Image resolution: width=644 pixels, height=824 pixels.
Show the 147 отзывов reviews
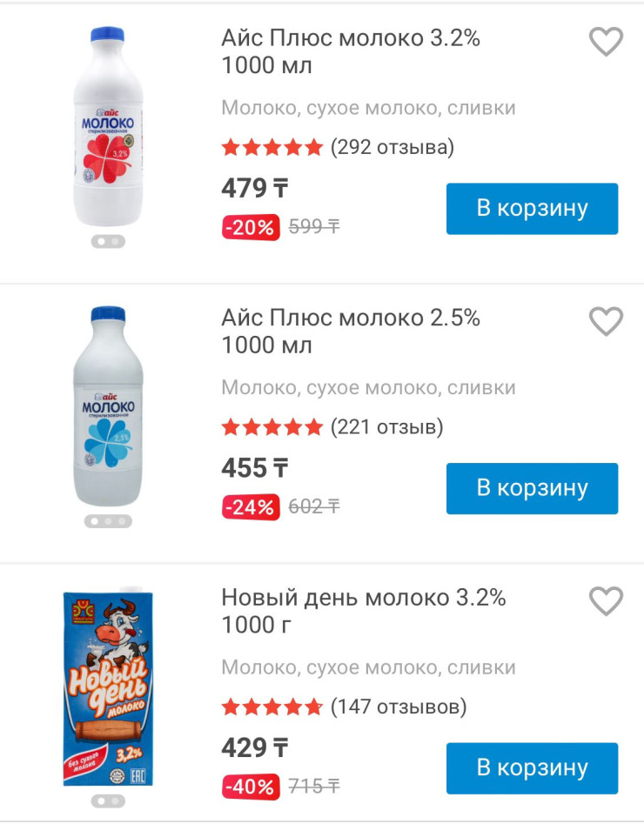click(x=399, y=707)
